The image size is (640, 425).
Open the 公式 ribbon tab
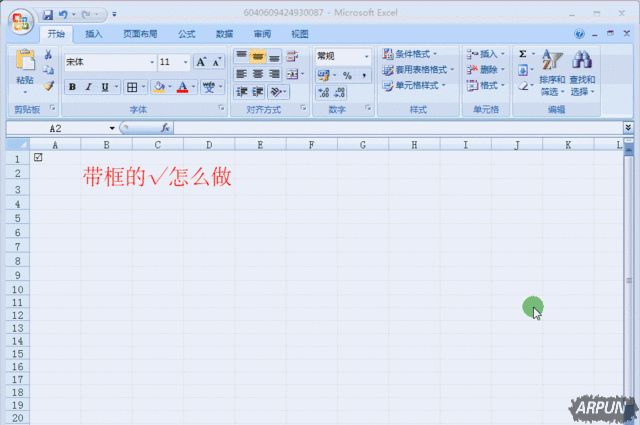tap(186, 34)
